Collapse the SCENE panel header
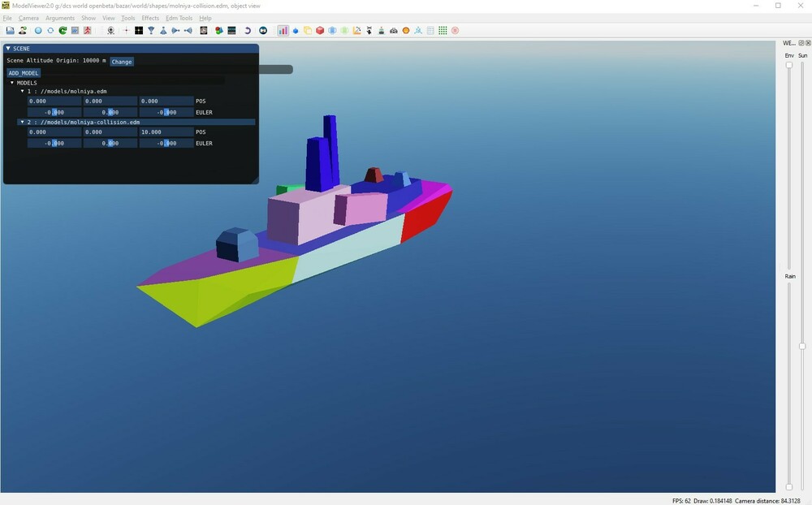The width and height of the screenshot is (812, 505). coord(6,48)
